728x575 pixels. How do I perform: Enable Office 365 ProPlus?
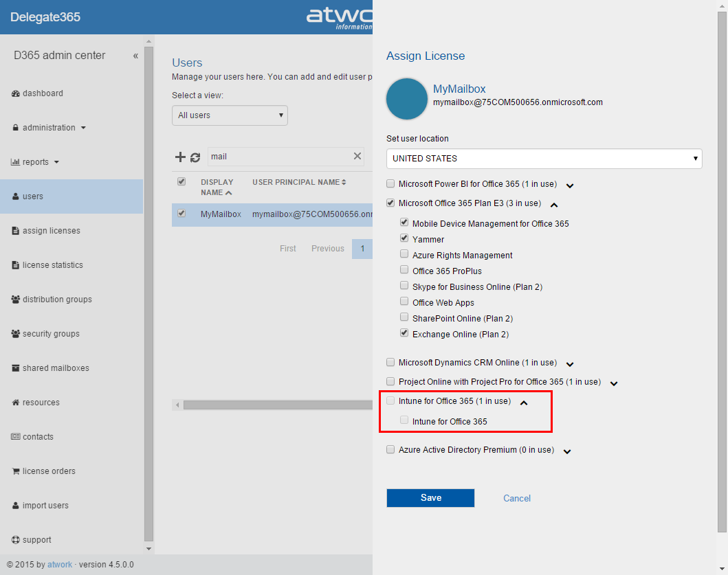coord(404,269)
